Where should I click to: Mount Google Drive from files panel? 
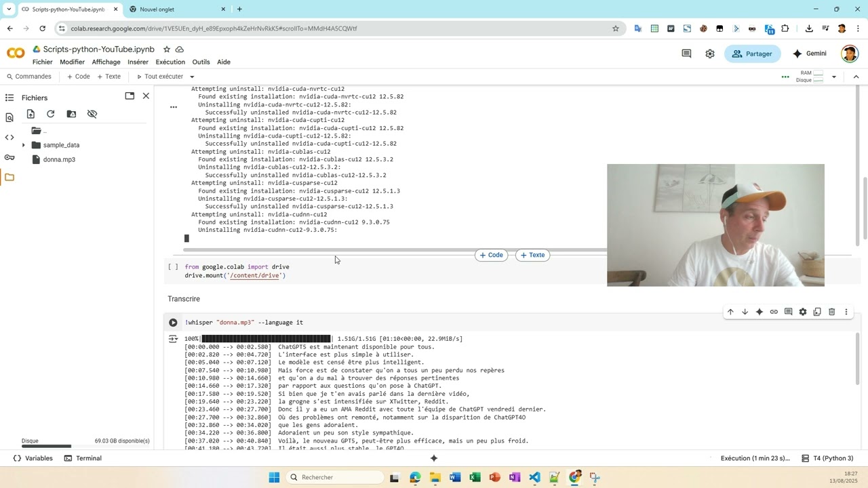point(71,115)
